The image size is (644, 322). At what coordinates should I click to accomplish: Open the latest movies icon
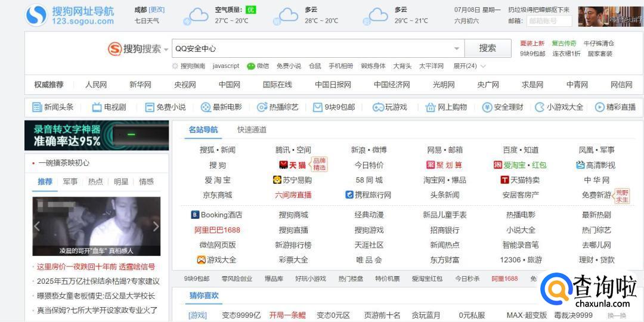point(205,107)
